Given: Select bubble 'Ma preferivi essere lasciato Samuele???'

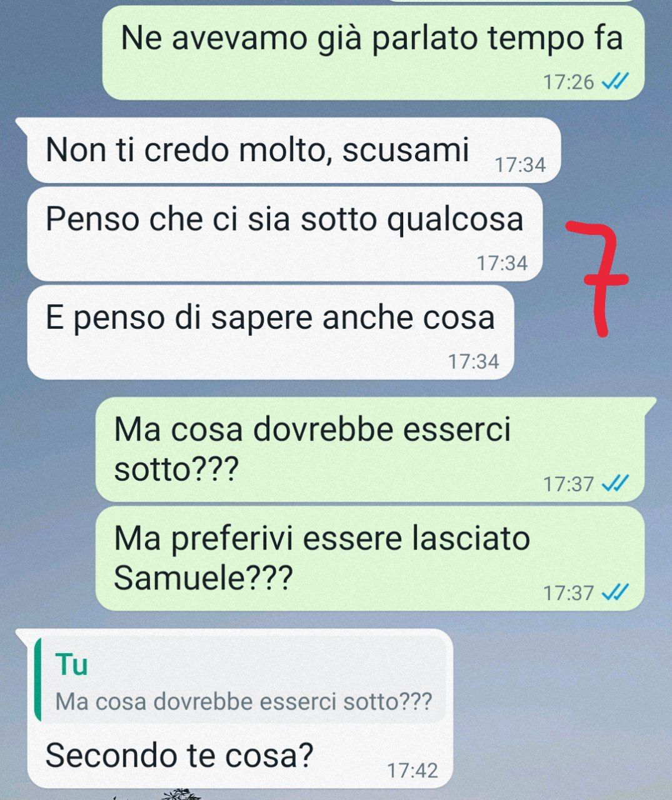Looking at the screenshot, I should (x=369, y=559).
